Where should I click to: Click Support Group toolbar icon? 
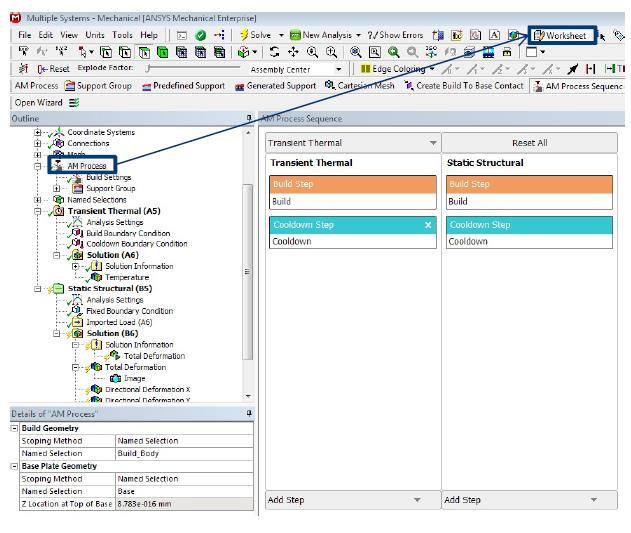point(70,86)
